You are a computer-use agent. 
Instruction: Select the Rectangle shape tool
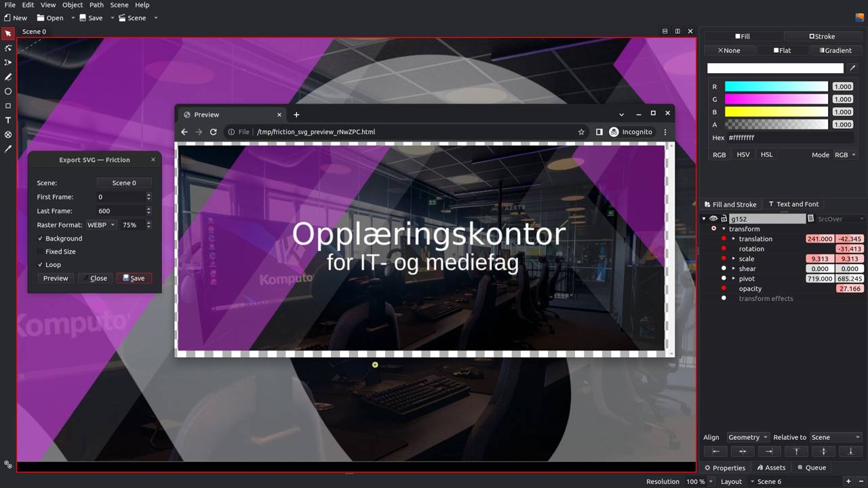coord(8,106)
